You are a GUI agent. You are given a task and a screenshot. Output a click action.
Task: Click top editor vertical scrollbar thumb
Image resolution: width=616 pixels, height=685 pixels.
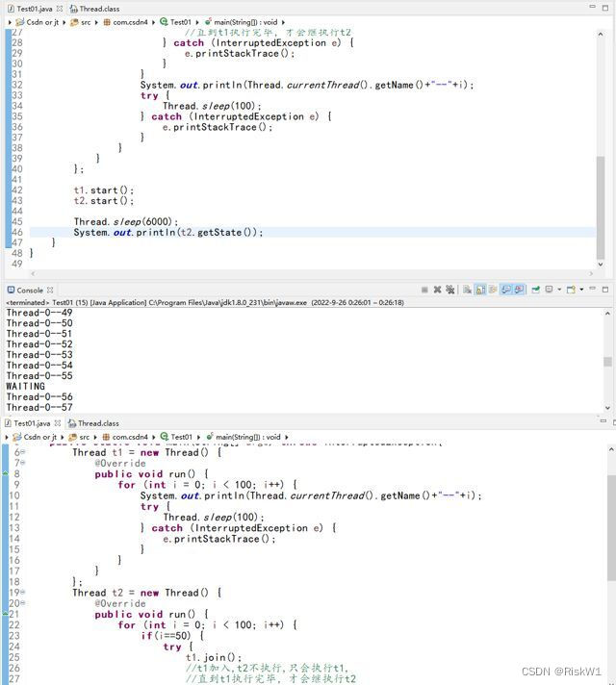tap(601, 208)
